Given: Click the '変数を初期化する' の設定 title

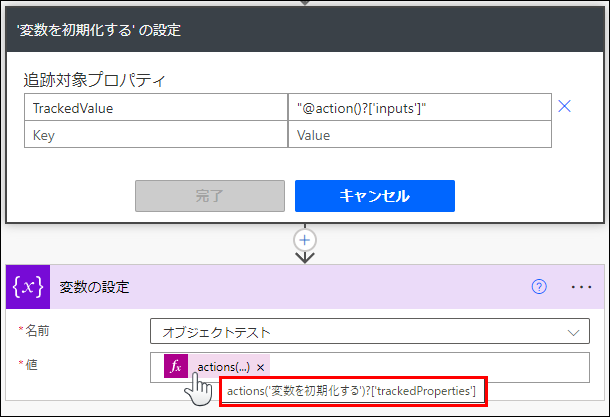Looking at the screenshot, I should point(99,30).
